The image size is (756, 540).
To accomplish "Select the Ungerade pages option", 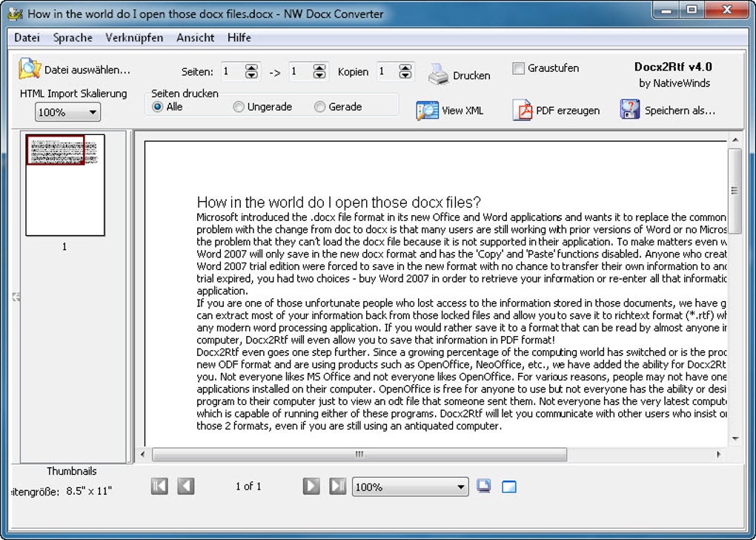I will pos(238,107).
